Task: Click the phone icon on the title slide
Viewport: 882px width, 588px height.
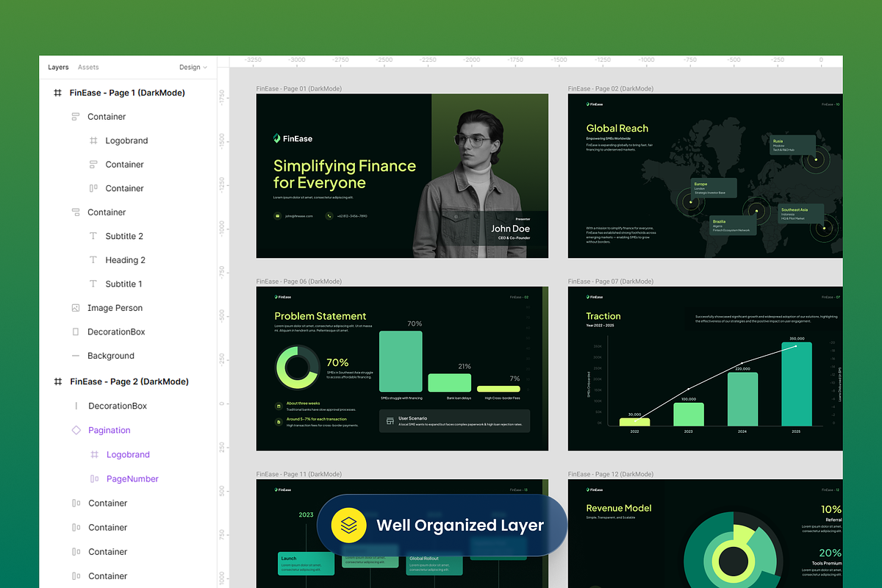Action: pyautogui.click(x=329, y=216)
